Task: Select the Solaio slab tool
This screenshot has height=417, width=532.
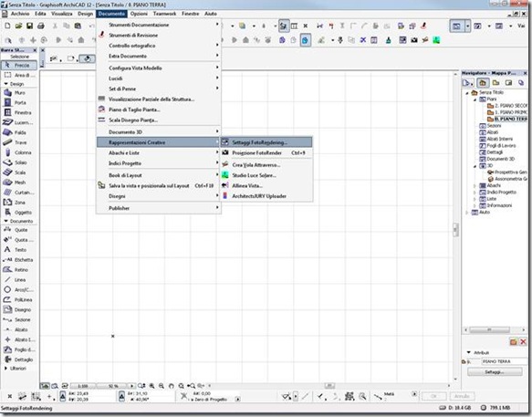Action: point(19,162)
